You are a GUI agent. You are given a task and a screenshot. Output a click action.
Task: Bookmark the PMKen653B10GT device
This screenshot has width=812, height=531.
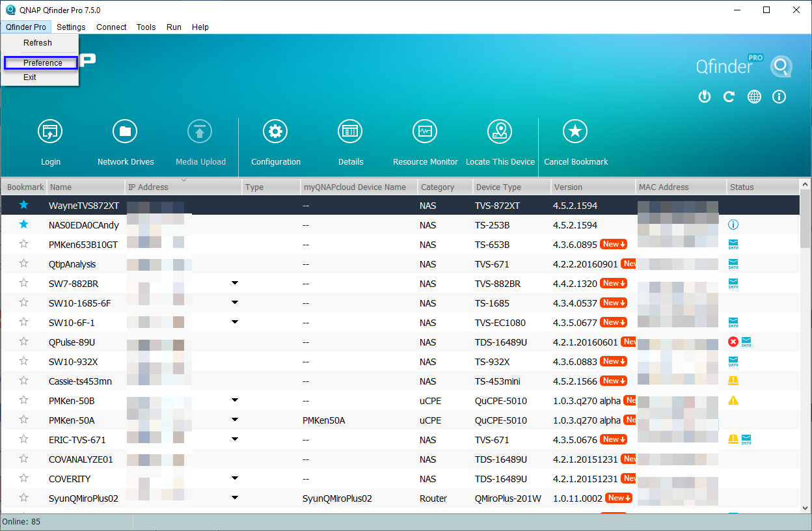pos(24,244)
